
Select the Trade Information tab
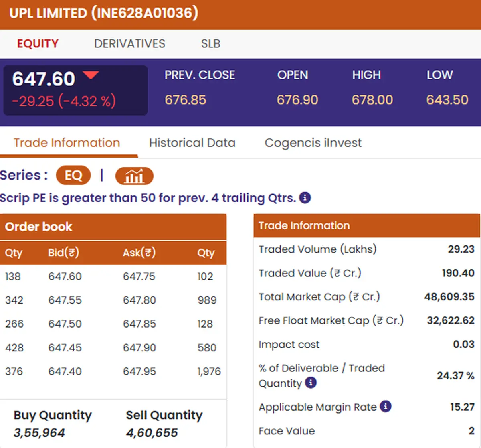point(67,143)
